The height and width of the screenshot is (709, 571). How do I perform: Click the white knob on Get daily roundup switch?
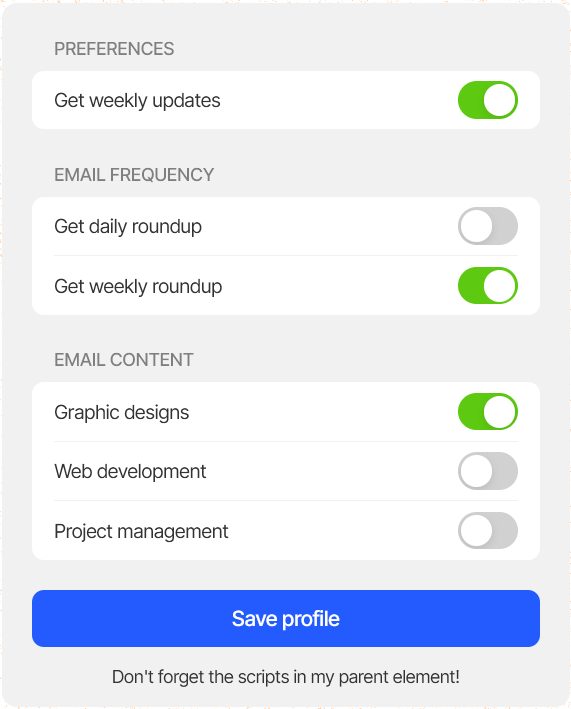(x=476, y=226)
